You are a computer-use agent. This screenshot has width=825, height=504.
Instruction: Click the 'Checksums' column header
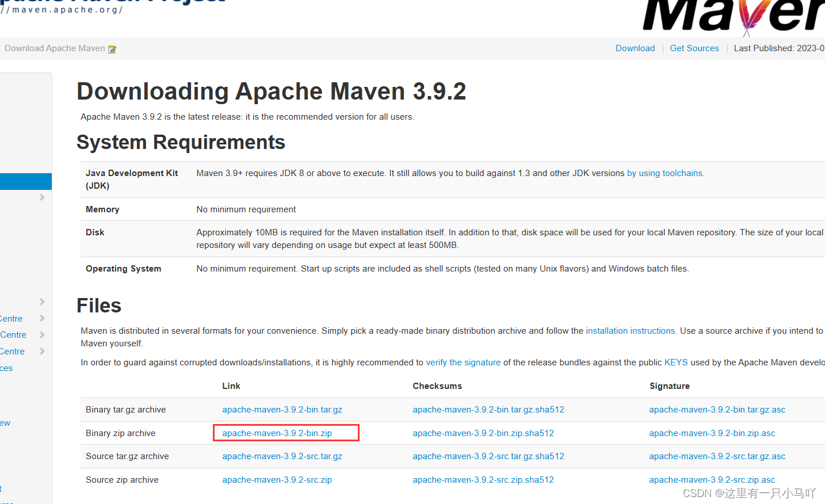pyautogui.click(x=437, y=386)
